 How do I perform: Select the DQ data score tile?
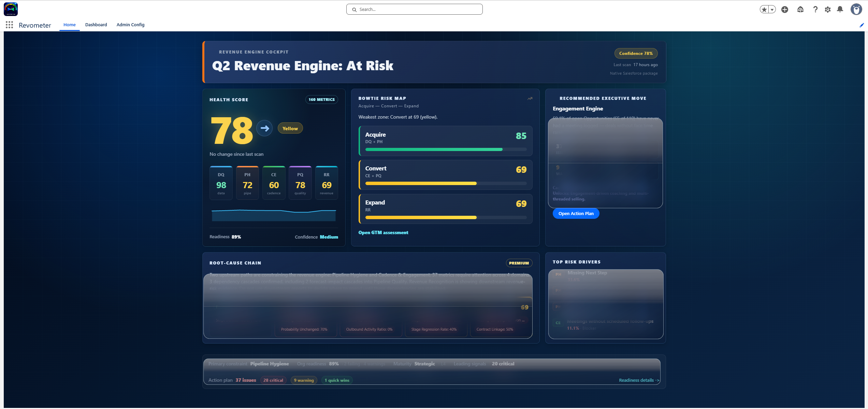221,183
